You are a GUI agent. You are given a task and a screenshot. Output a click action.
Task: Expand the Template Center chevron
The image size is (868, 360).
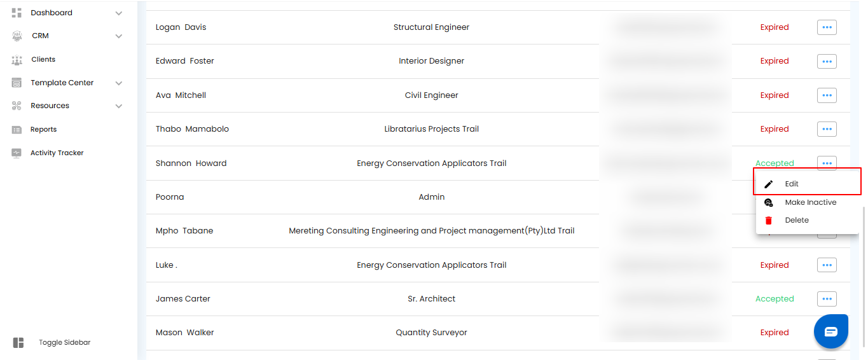click(119, 83)
